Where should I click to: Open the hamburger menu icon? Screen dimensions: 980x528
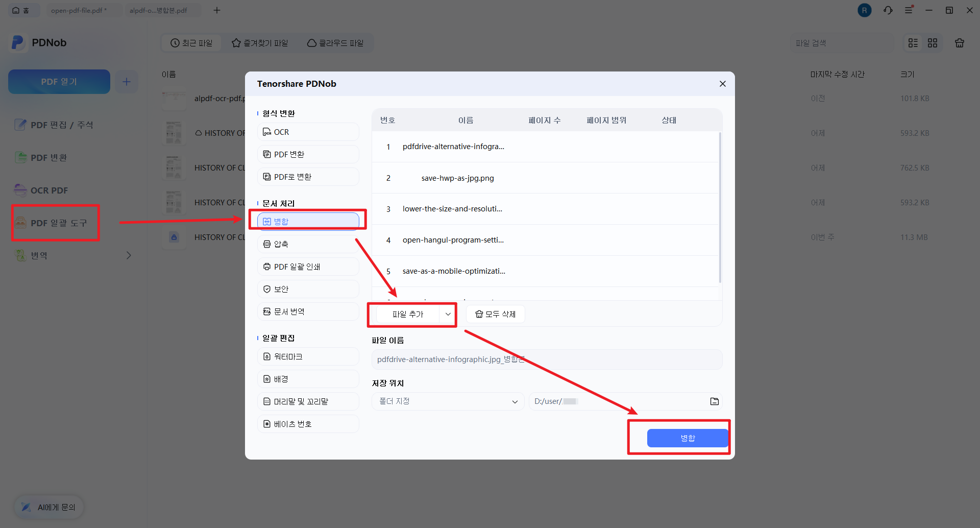(909, 10)
